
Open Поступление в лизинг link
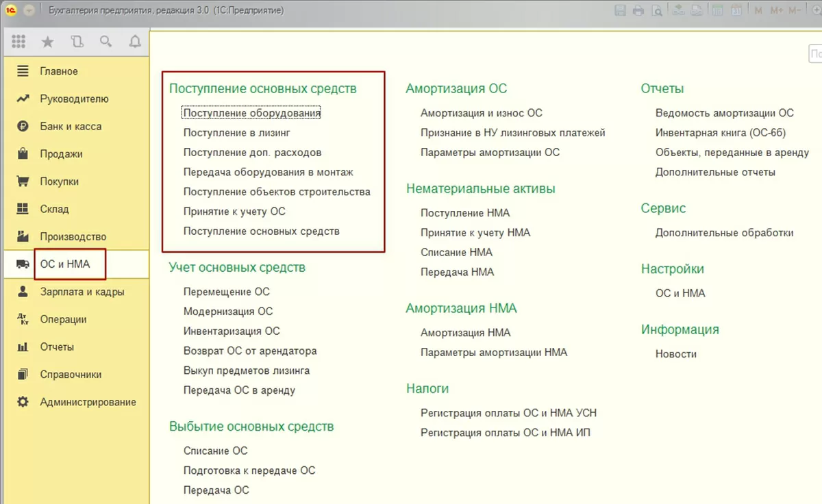tap(237, 133)
